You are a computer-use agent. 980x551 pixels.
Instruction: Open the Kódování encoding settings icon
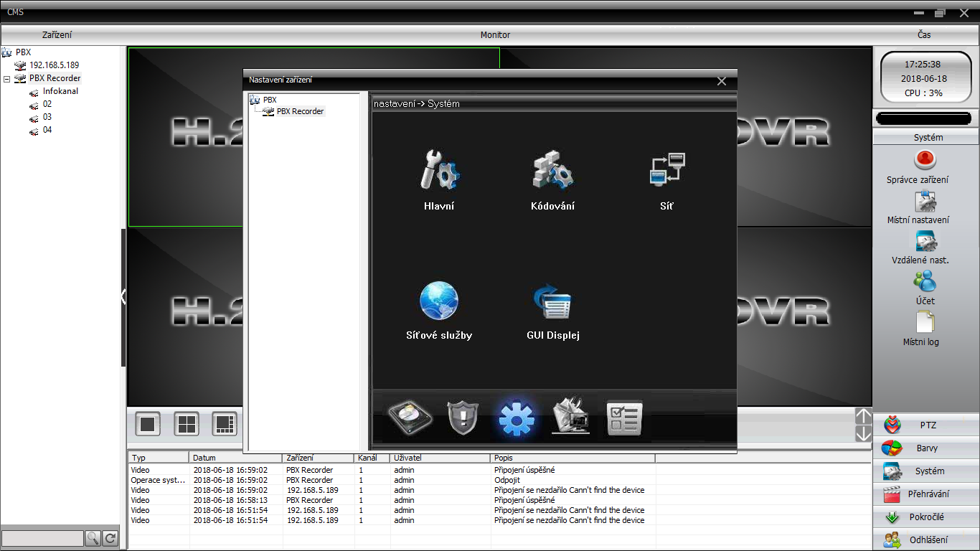552,172
